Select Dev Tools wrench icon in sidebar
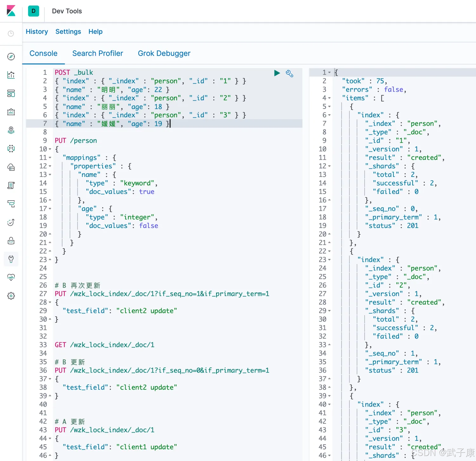 pos(11,259)
